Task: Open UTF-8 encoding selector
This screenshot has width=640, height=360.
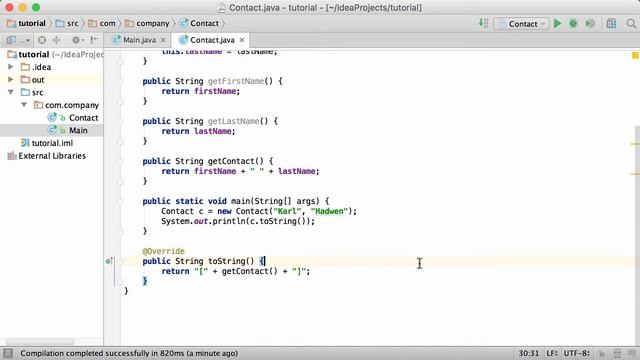Action: pos(576,353)
